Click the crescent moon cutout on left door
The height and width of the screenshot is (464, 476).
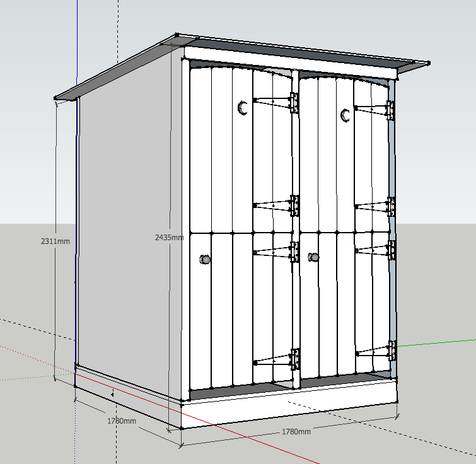coord(241,108)
